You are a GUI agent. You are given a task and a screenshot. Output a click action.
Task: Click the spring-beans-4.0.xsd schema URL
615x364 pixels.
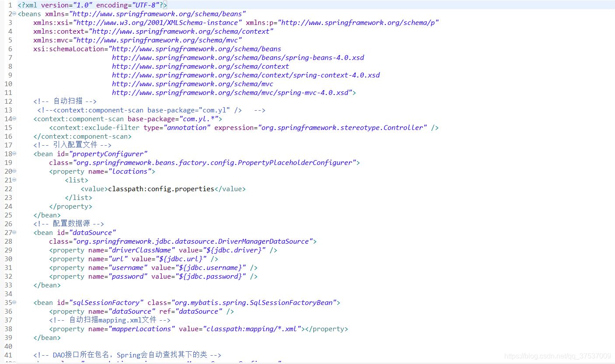238,58
